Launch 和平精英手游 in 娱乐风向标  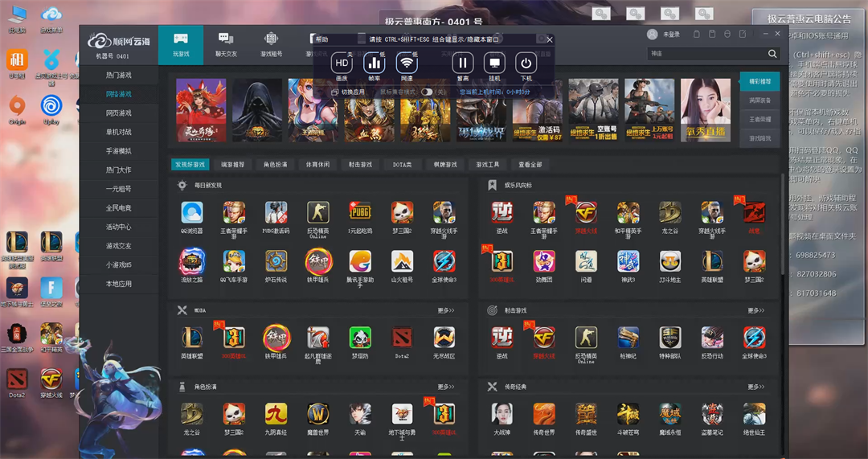point(628,212)
